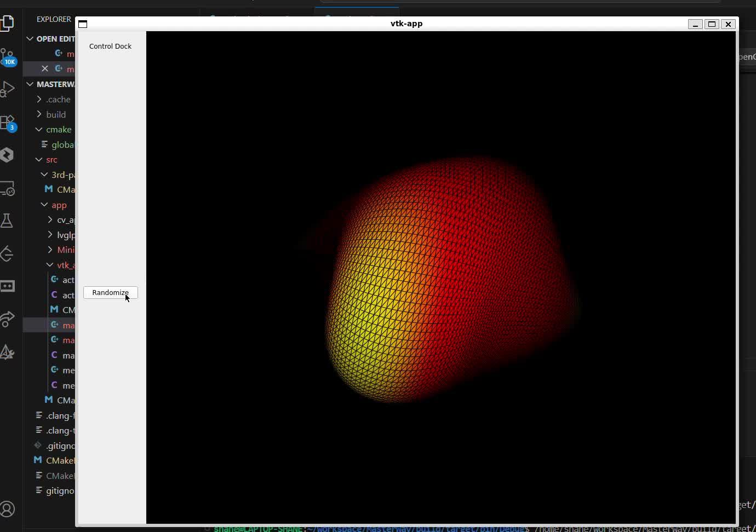The width and height of the screenshot is (756, 532).
Task: Open the Testing flask icon
Action: tap(7, 221)
